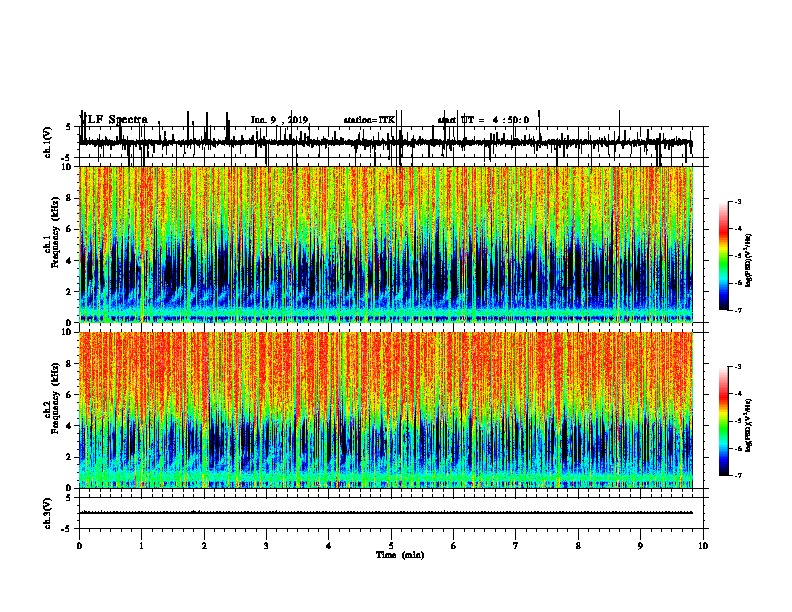The image size is (792, 612).
Task: Click the "station=ITK" header label
Action: [x=369, y=120]
